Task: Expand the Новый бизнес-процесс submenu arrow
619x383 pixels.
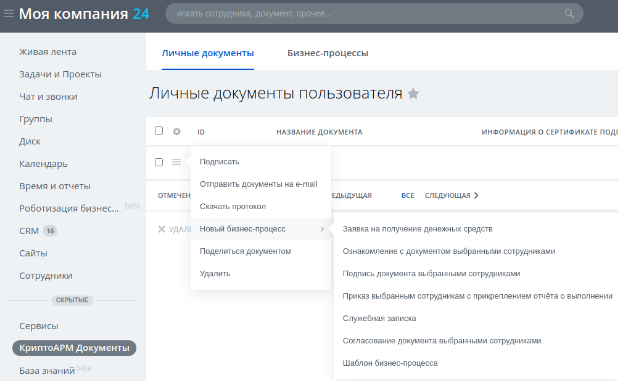Action: coord(322,229)
